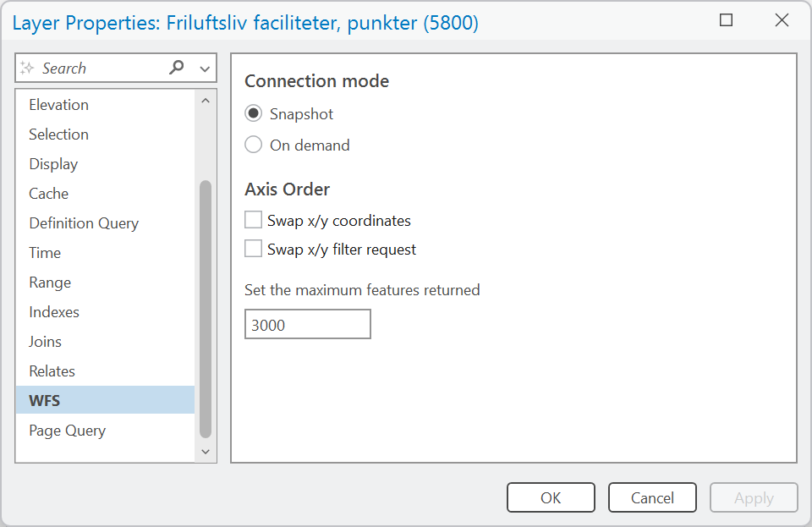This screenshot has height=527, width=812.
Task: Click the Cancel button
Action: coord(652,498)
